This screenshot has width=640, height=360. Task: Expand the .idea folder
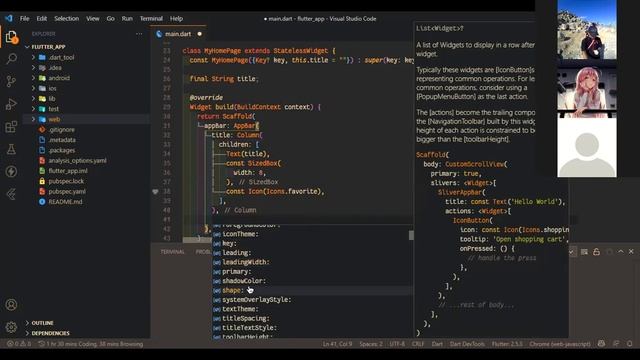[33, 68]
